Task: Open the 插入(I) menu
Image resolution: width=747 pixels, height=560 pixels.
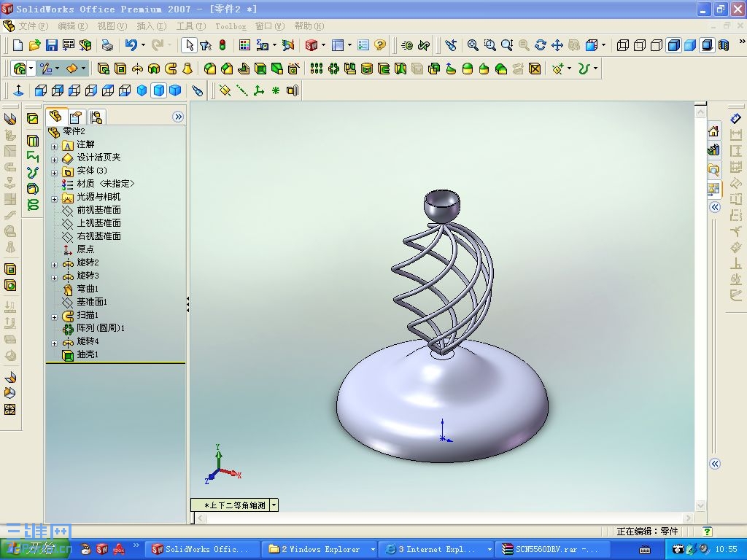Action: (152, 26)
